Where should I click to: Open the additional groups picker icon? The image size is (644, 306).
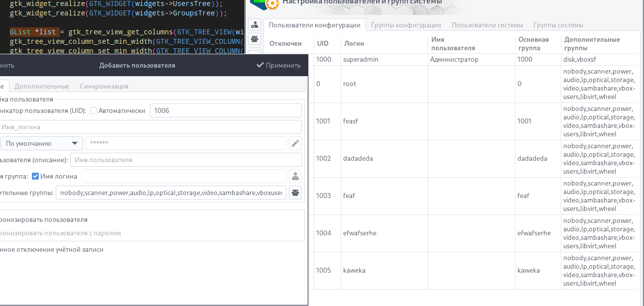point(295,193)
